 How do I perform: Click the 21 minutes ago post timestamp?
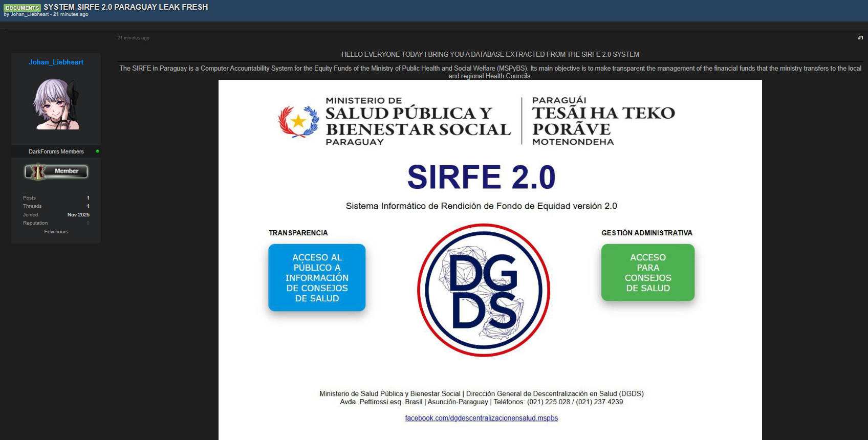133,38
